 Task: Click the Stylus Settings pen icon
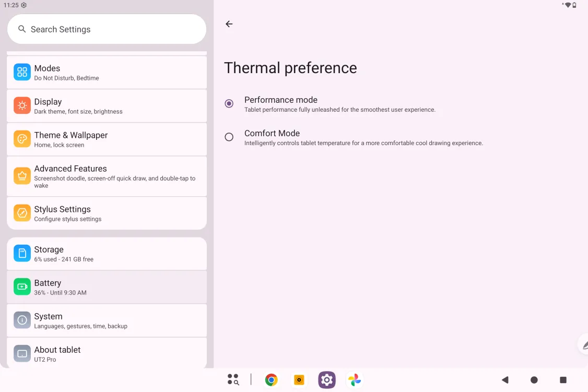coord(22,213)
